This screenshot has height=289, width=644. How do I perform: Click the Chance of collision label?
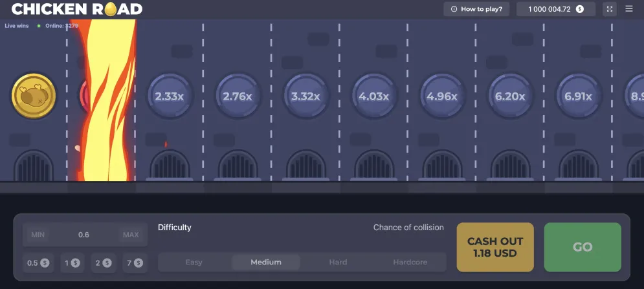[x=408, y=228]
